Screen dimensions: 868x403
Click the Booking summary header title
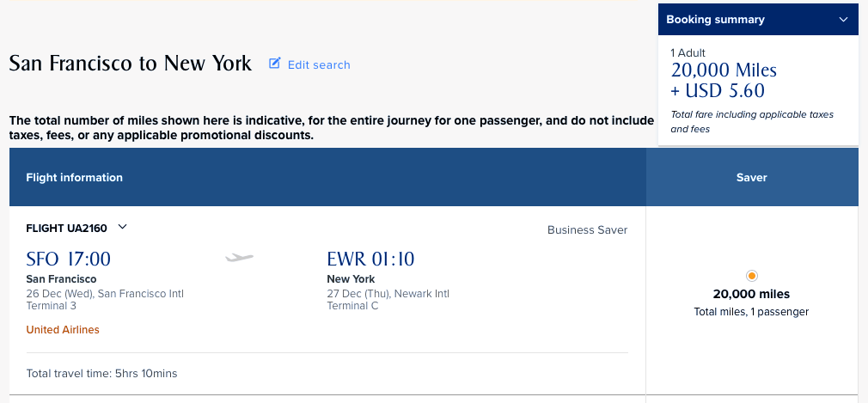[715, 19]
